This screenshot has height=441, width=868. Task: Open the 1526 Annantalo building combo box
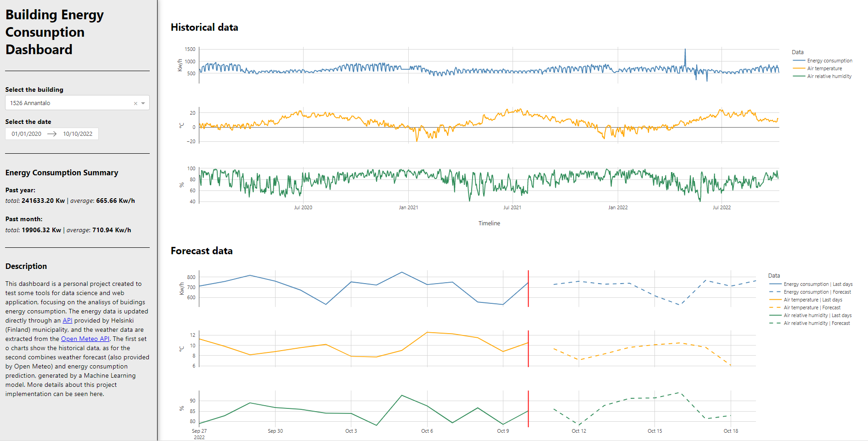tap(77, 103)
